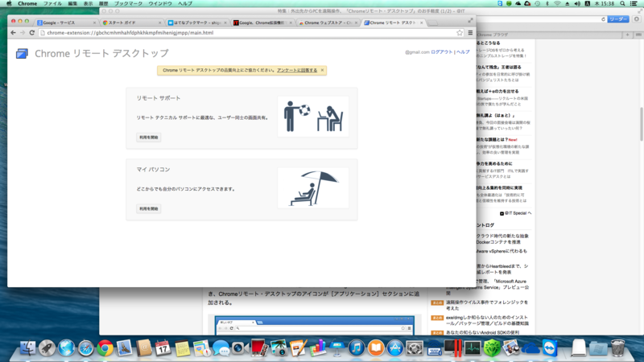
Task: Switch to the Chrome ウェブストア tab
Action: click(x=328, y=23)
